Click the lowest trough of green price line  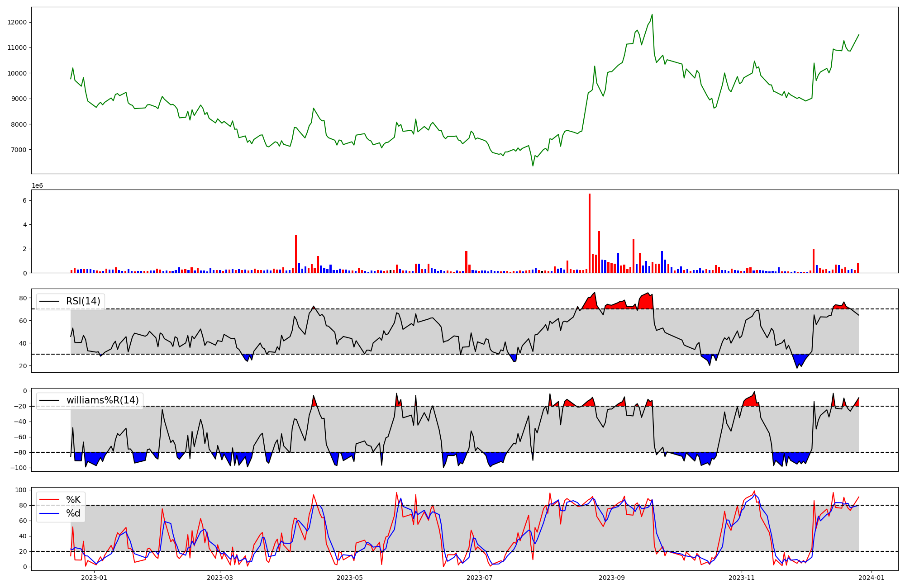tap(533, 166)
